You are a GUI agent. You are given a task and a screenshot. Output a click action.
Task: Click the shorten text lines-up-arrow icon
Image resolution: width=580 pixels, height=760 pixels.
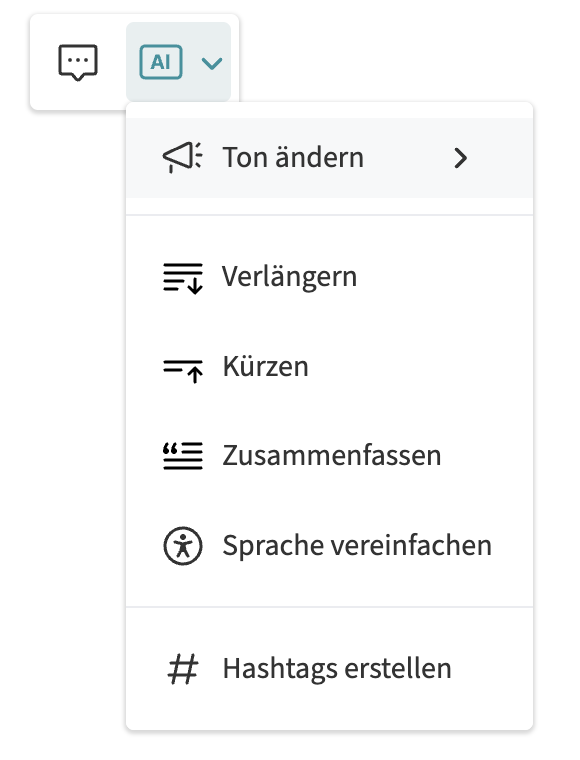pyautogui.click(x=183, y=371)
